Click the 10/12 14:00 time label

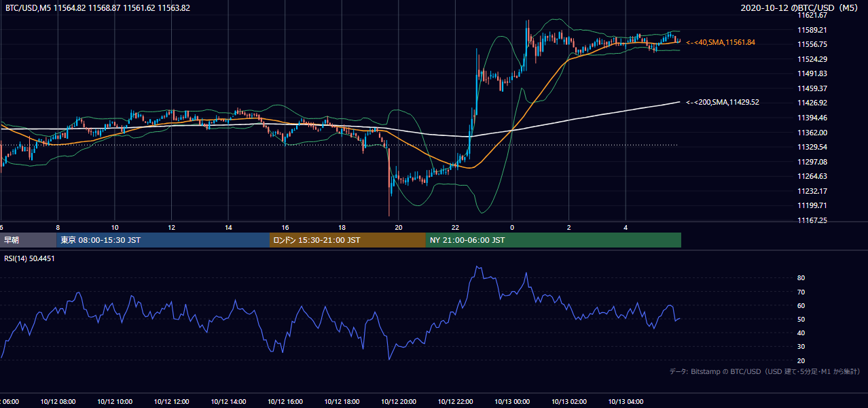tap(228, 402)
